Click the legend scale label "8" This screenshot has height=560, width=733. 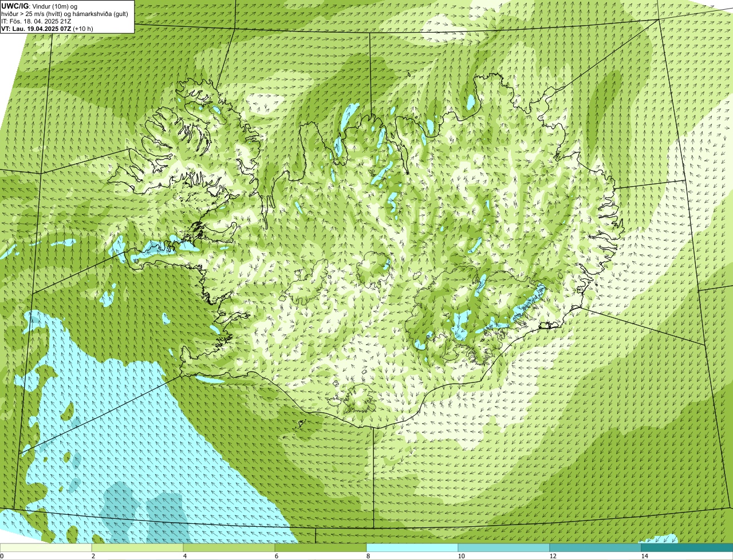(x=368, y=556)
